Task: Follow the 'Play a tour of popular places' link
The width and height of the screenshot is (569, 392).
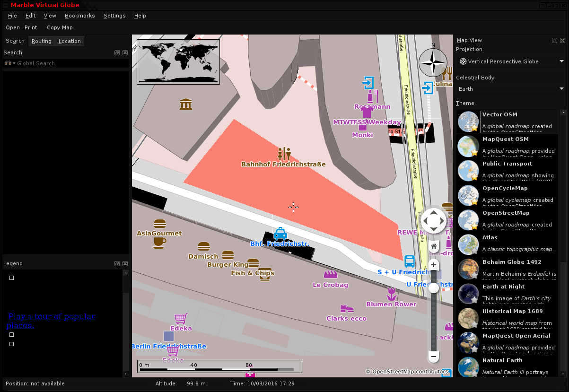Action: pyautogui.click(x=51, y=321)
